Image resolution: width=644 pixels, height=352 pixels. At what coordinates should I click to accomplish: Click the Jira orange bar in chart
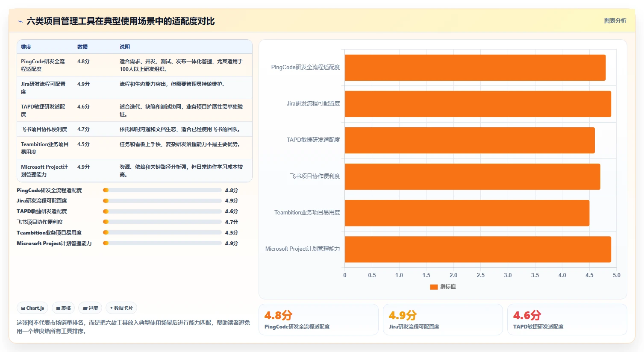coord(478,104)
